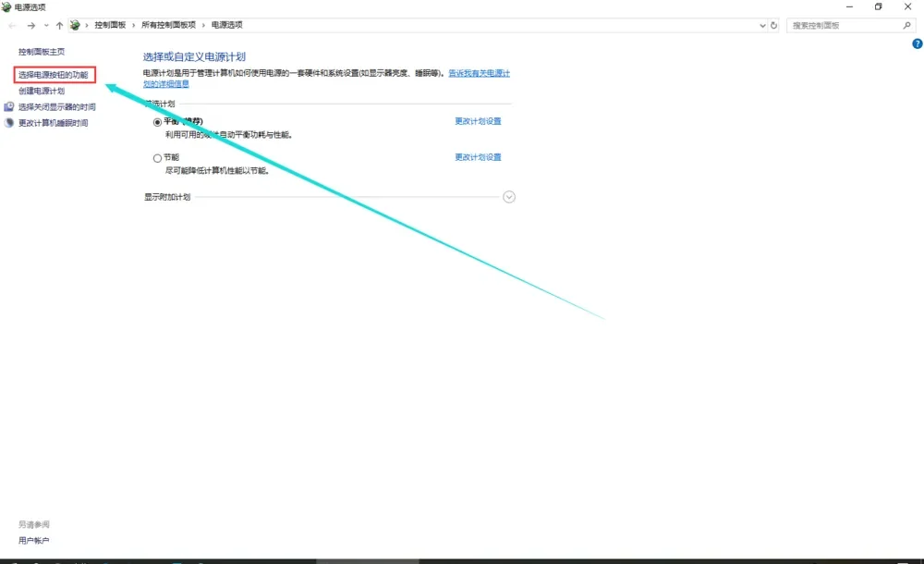Screen dimensions: 924x564
Task: Open 选择关闭显示器的时间 link
Action: coord(56,106)
